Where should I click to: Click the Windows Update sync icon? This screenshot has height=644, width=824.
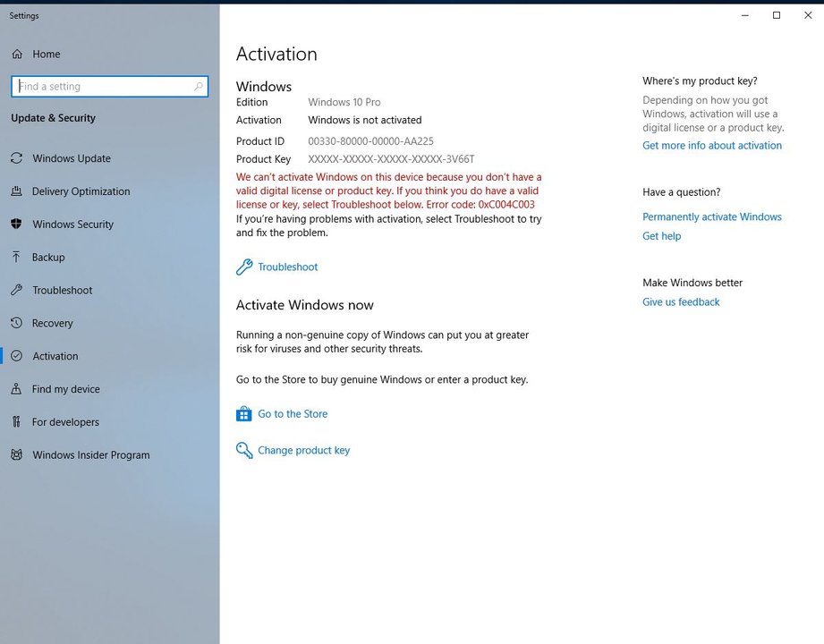click(17, 158)
